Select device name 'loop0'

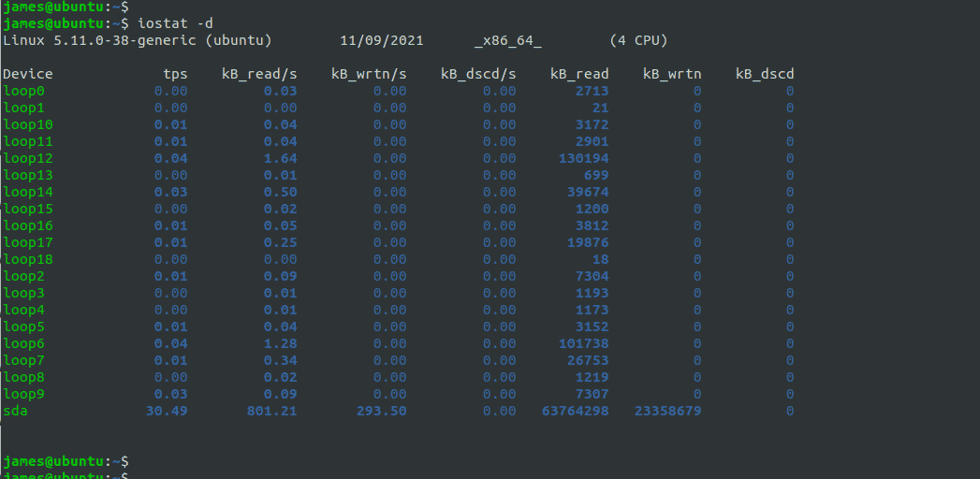point(23,91)
